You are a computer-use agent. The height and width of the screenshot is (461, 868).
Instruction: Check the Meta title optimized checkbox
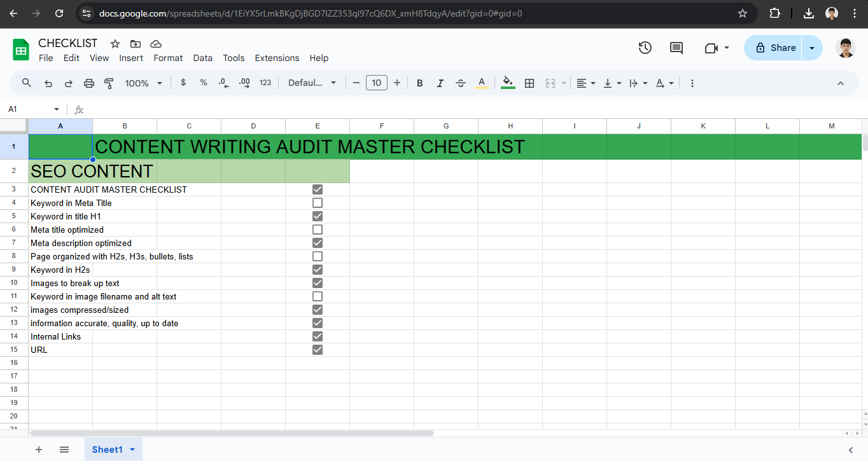click(318, 230)
